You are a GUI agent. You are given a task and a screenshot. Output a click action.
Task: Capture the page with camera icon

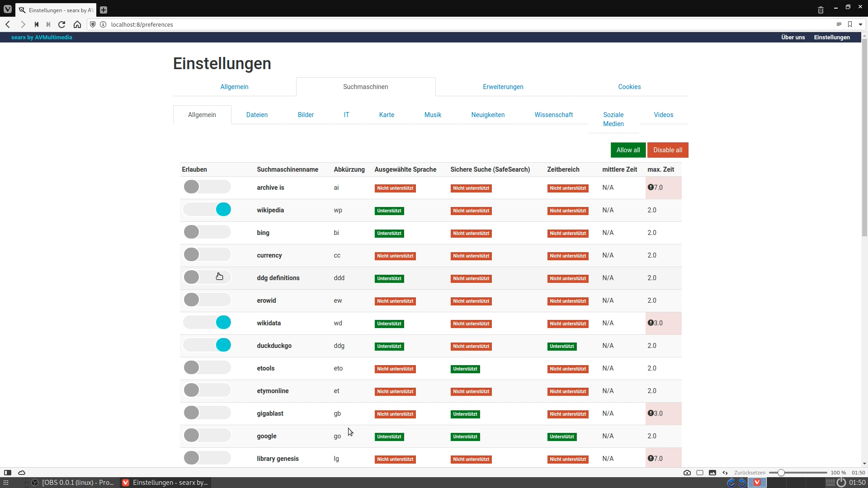click(x=687, y=473)
